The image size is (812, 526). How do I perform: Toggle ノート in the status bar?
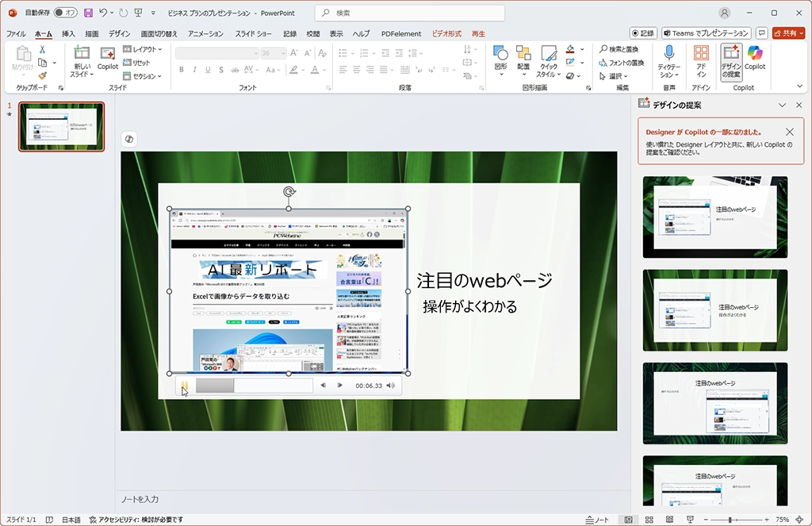[x=597, y=520]
